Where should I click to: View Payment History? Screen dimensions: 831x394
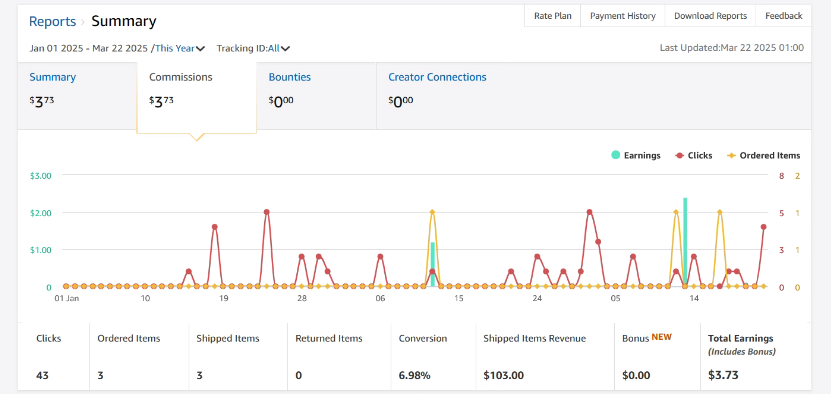point(623,16)
